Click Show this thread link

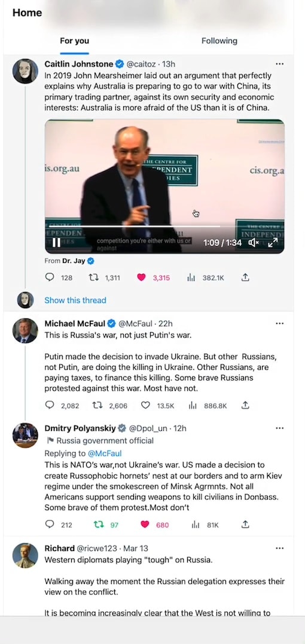75,300
